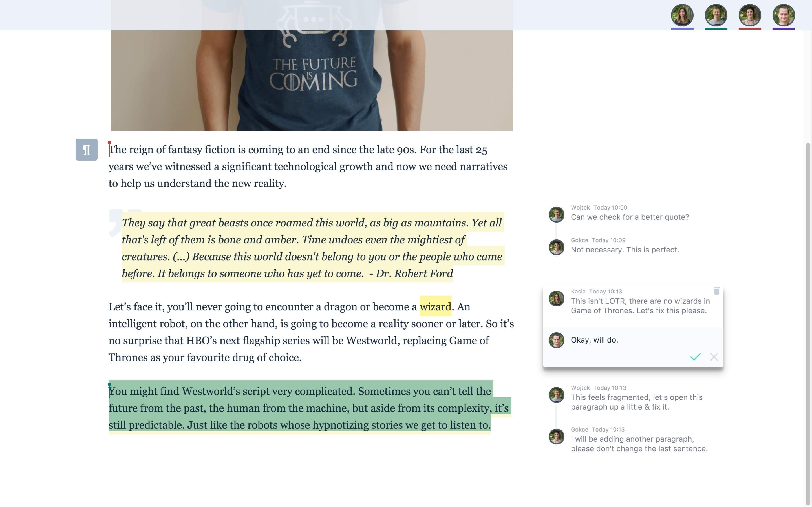The height and width of the screenshot is (507, 812).
Task: Click the paragraph pilcrow block icon
Action: point(86,150)
